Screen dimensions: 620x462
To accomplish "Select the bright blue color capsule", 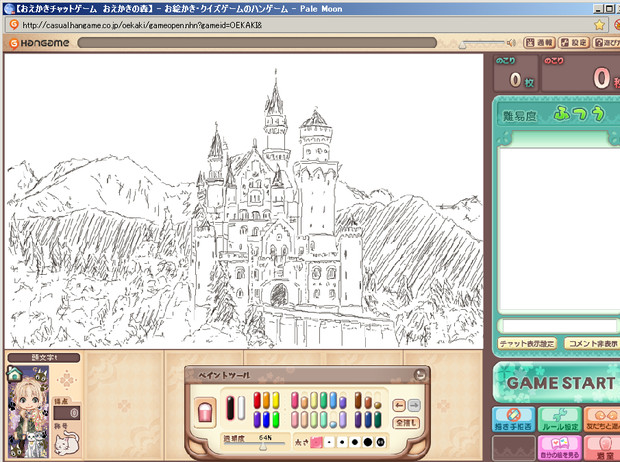I will (266, 419).
